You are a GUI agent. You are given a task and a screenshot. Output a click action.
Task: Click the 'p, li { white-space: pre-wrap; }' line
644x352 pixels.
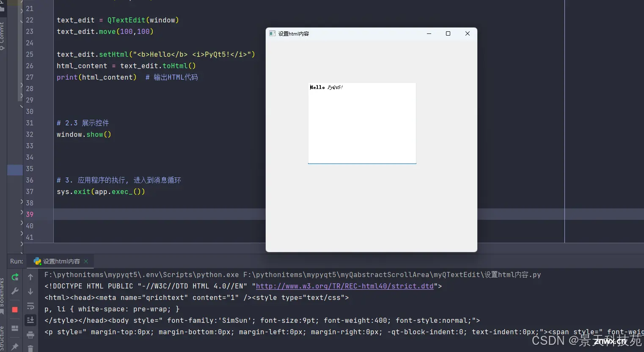tap(112, 309)
